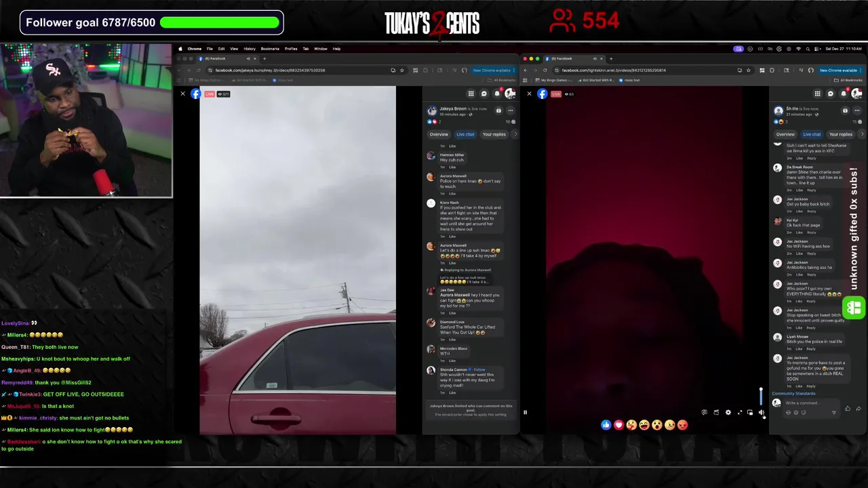Open Your replies tab in right window
The width and height of the screenshot is (868, 488).
841,134
